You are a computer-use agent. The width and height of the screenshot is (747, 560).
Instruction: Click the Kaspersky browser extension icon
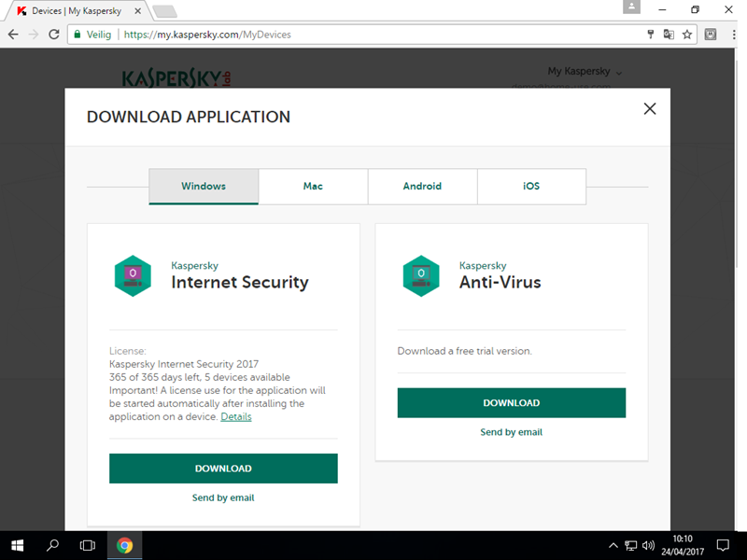711,35
